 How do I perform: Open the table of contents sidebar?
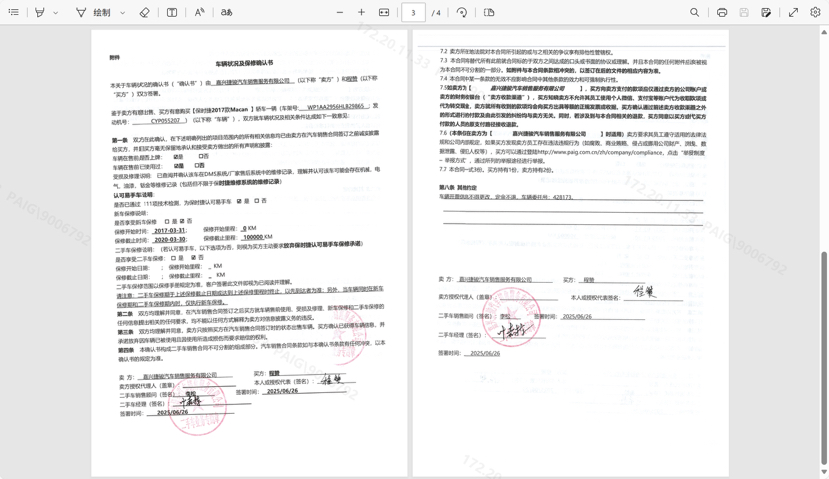(x=14, y=13)
